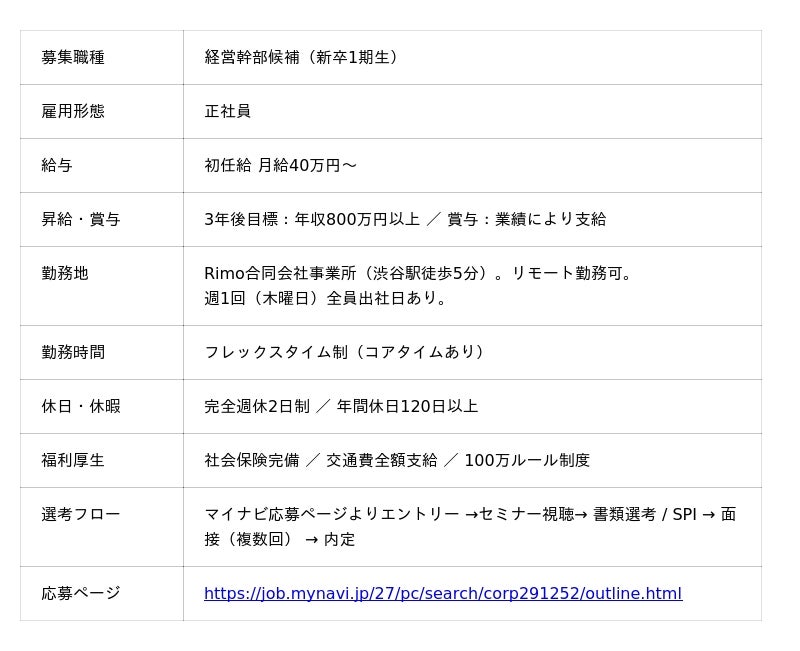Select the 初任給 月給40万円〜 text

pos(280,165)
